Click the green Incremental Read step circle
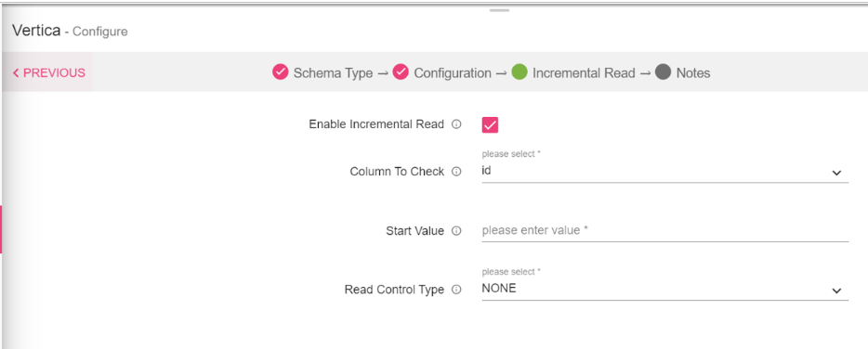This screenshot has height=349, width=868. (x=519, y=72)
